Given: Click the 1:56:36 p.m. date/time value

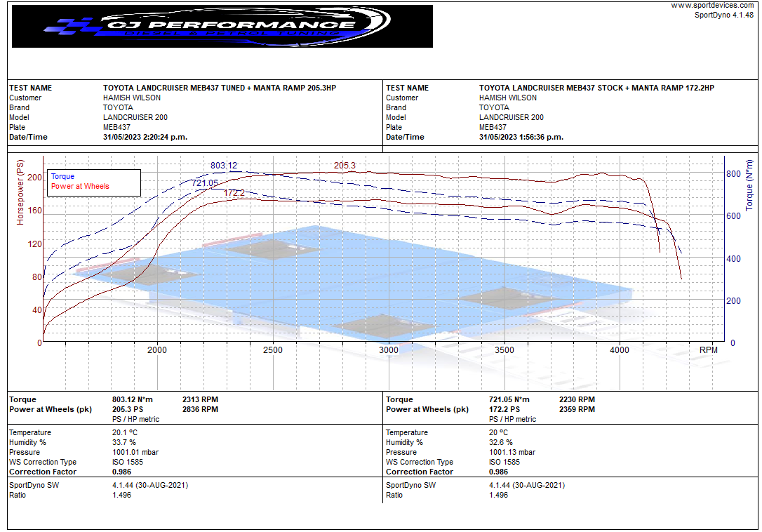Looking at the screenshot, I should [521, 137].
